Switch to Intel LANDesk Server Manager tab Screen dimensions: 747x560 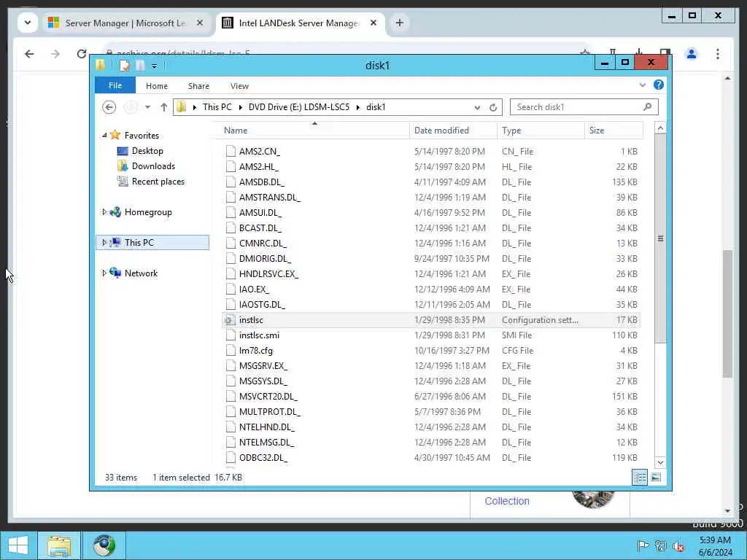pyautogui.click(x=298, y=23)
